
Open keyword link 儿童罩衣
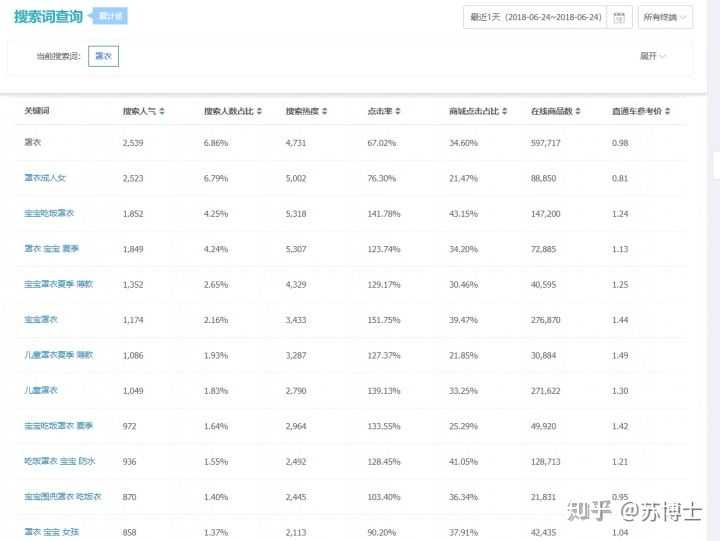pos(41,390)
